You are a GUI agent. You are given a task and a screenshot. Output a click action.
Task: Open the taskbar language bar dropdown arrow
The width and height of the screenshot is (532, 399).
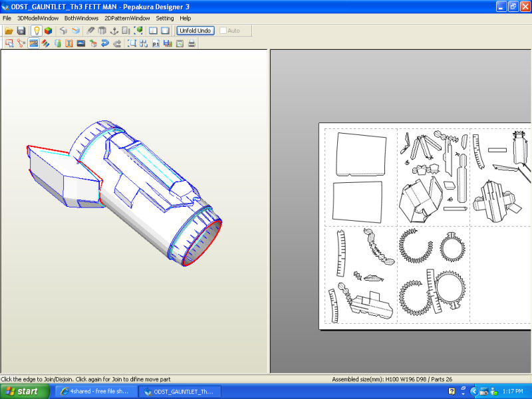coord(463,394)
